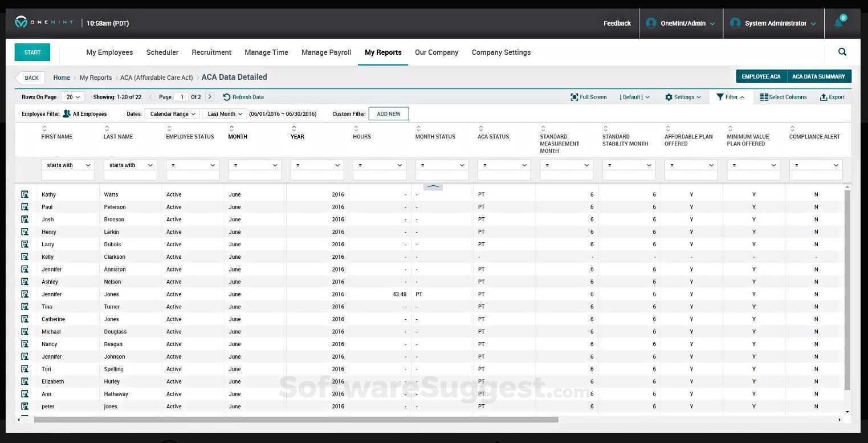Click the Hours value 43.48 cell
This screenshot has height=443, width=868.
pyautogui.click(x=400, y=294)
